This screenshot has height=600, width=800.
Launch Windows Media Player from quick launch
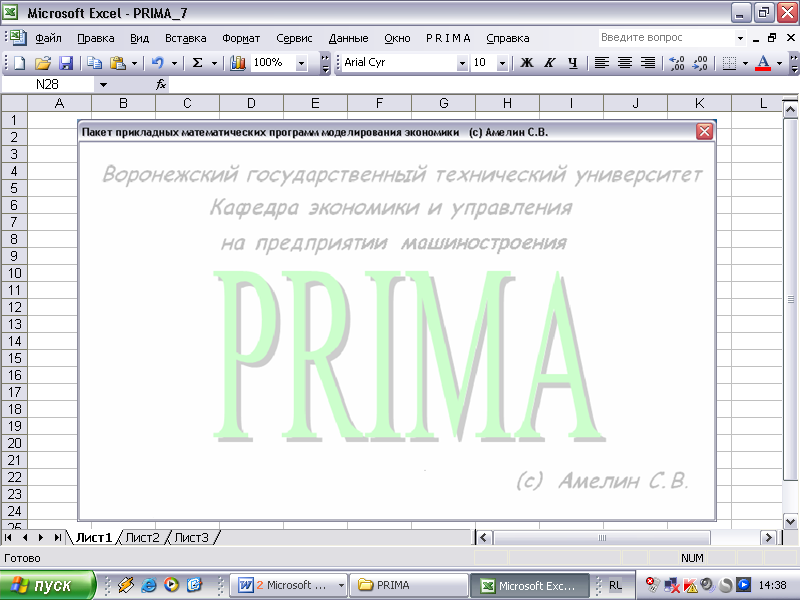coord(171,585)
